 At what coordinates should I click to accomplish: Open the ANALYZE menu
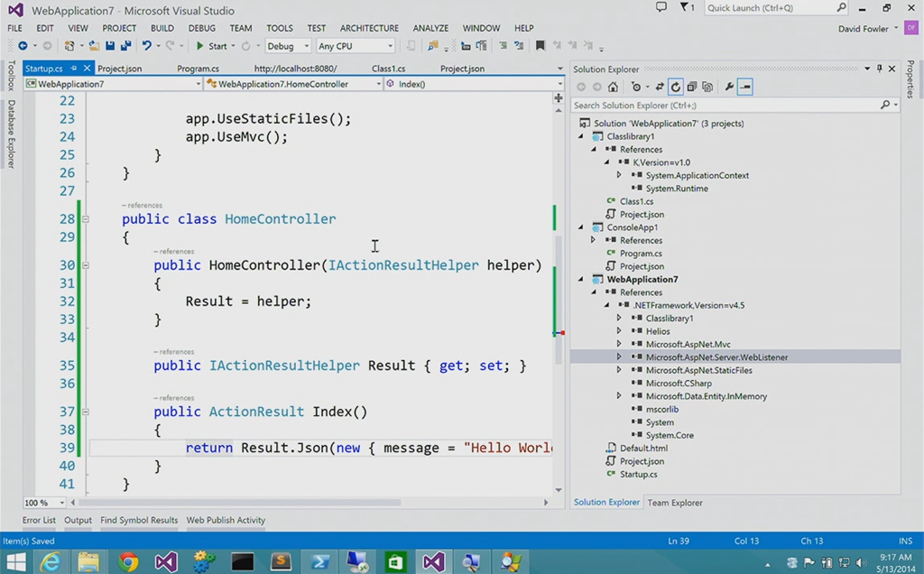point(430,28)
